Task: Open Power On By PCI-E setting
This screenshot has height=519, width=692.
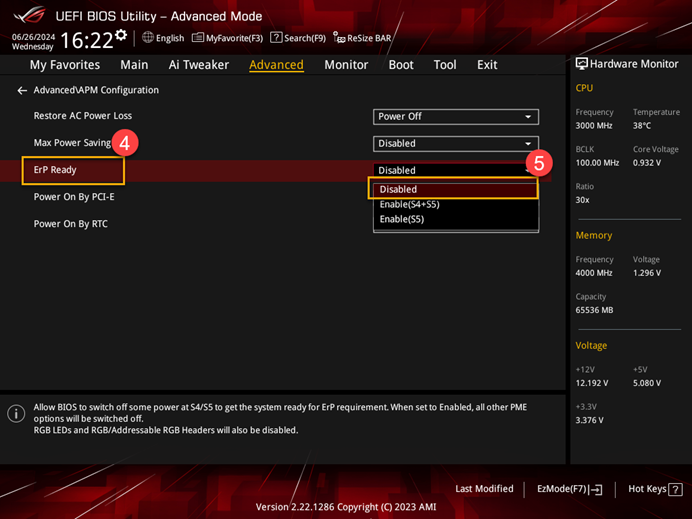Action: click(x=74, y=197)
